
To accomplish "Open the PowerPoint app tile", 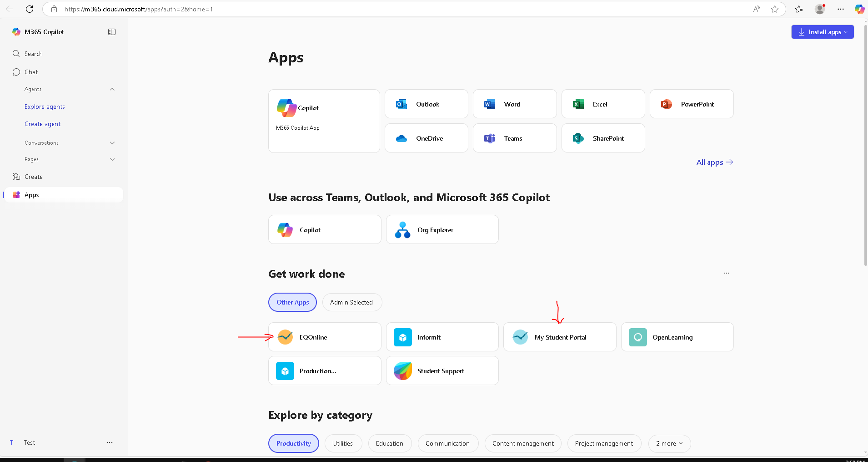I will coord(692,104).
